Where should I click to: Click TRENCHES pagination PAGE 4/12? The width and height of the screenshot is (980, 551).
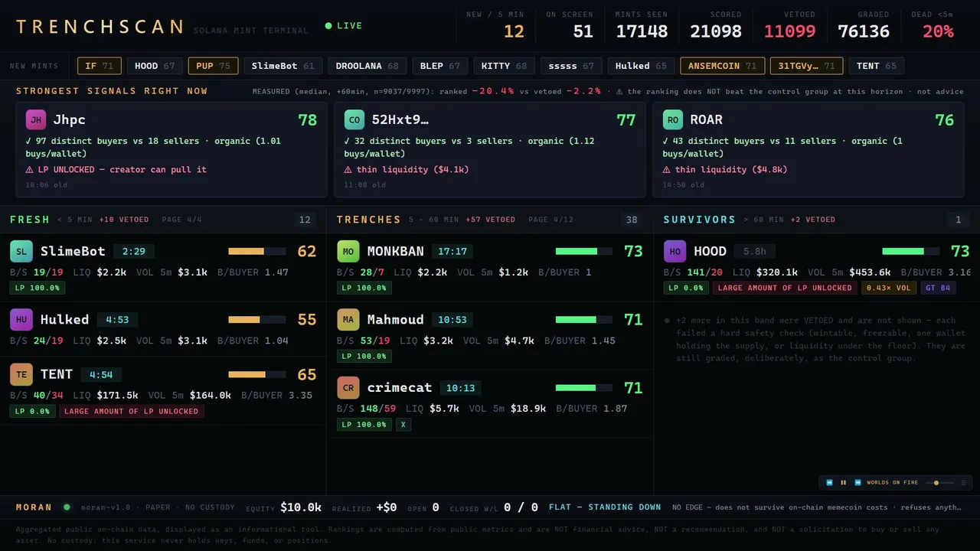coord(550,220)
